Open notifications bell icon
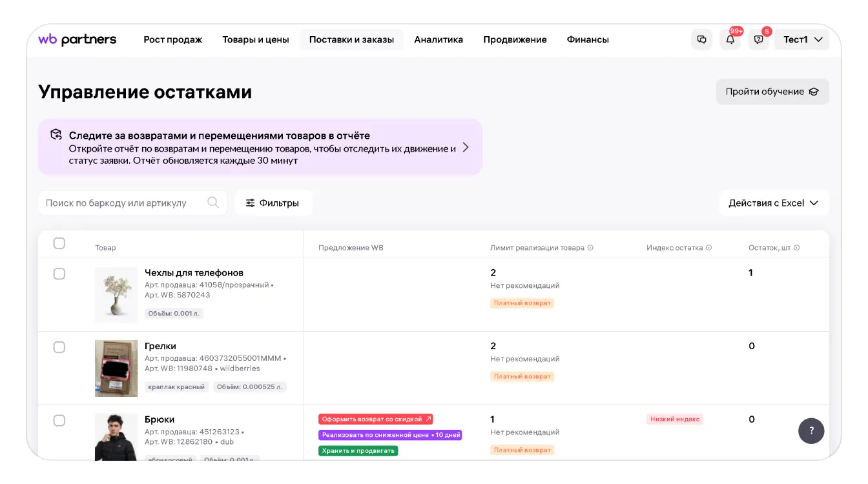868x484 pixels. [x=730, y=39]
